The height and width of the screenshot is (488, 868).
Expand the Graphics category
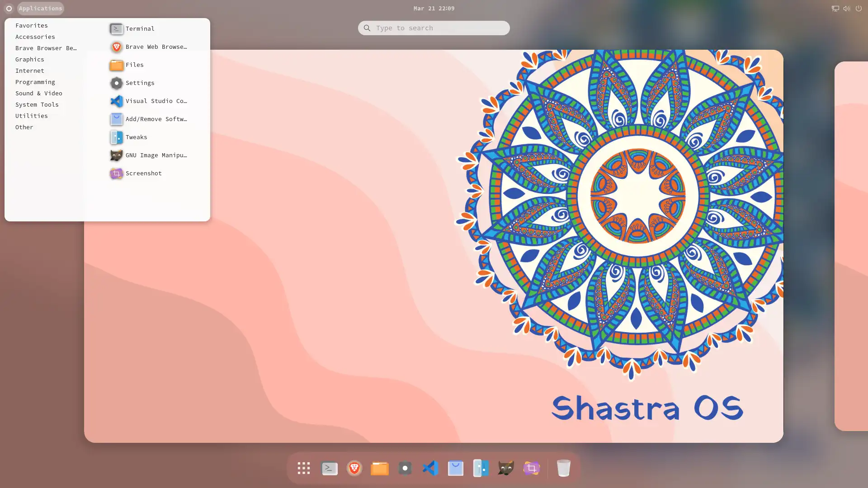click(x=29, y=59)
